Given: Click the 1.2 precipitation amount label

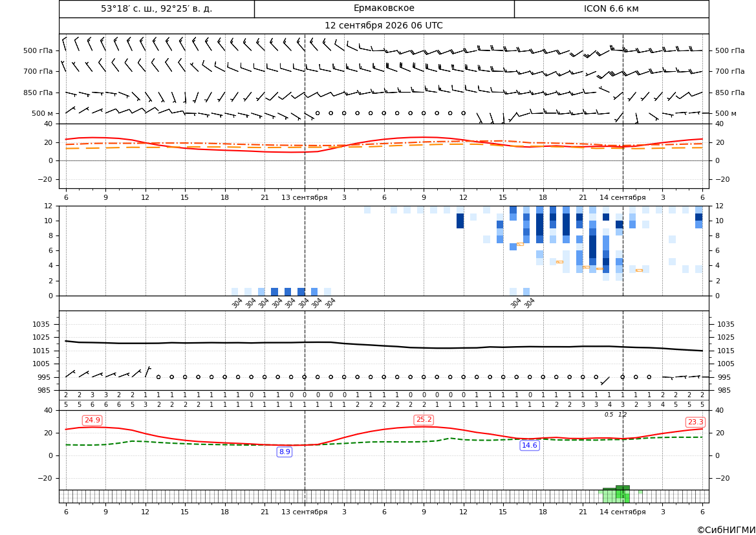Looking at the screenshot, I should pyautogui.click(x=622, y=415).
